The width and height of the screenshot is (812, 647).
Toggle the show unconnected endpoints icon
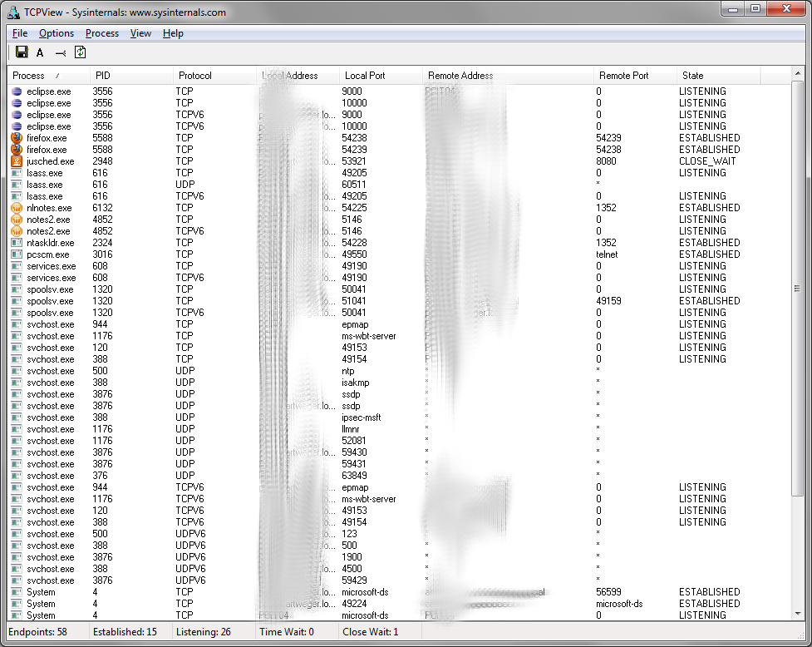[x=60, y=52]
